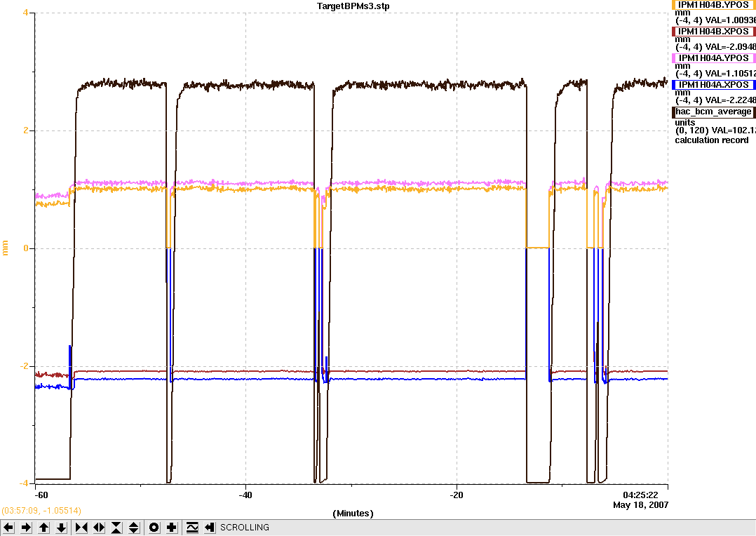
Task: Click the y-axis tick label -2
Action: pyautogui.click(x=24, y=366)
